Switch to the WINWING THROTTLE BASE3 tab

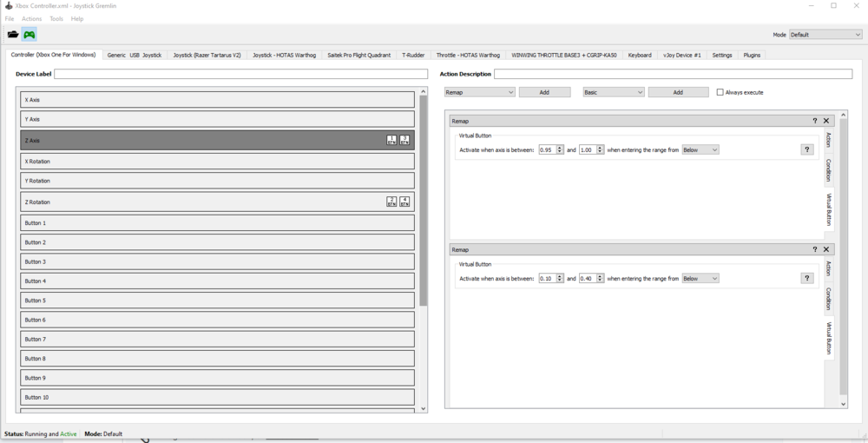(564, 56)
